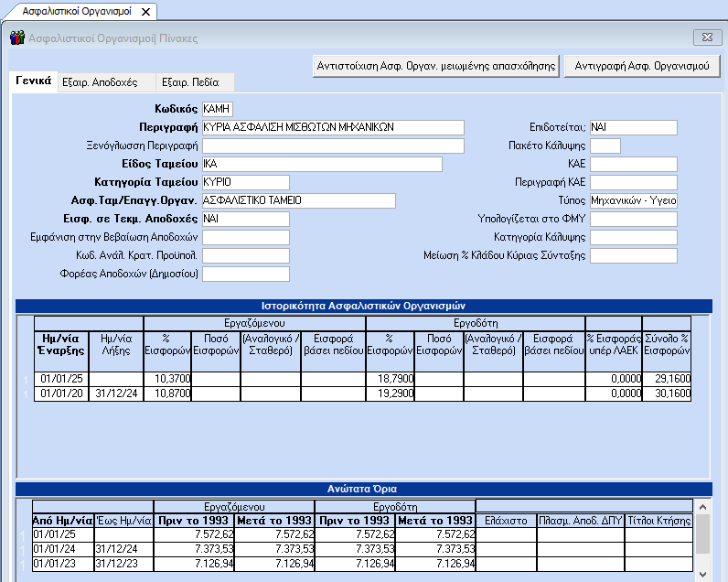
Task: Click the Κωδ. Ανάλ. Κρατ. Προϋπολ. field
Action: coord(246,255)
